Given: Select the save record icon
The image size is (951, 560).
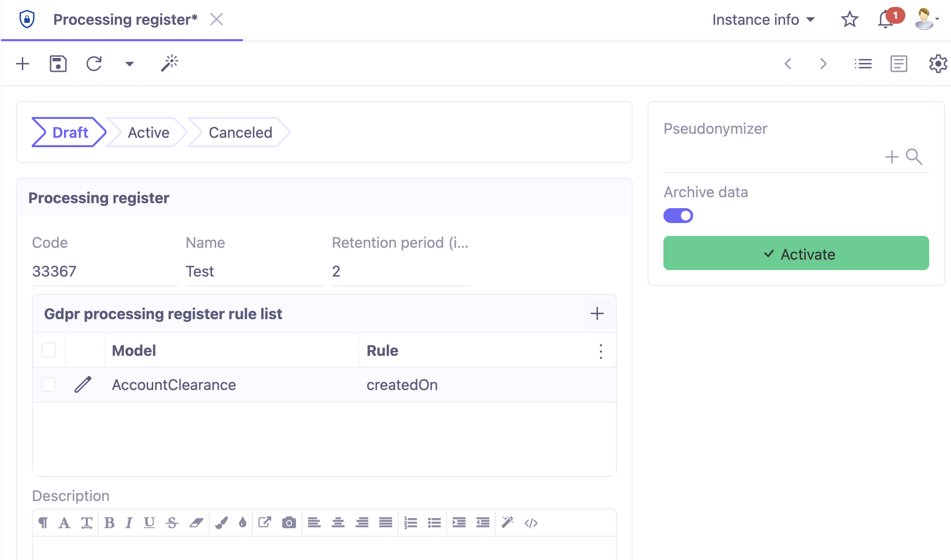Looking at the screenshot, I should [x=58, y=63].
